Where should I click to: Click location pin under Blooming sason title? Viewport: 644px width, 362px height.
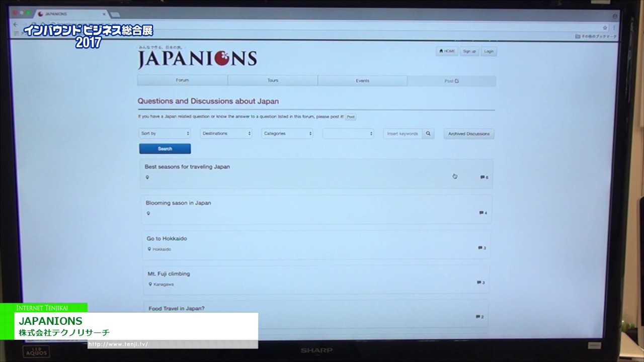[148, 213]
